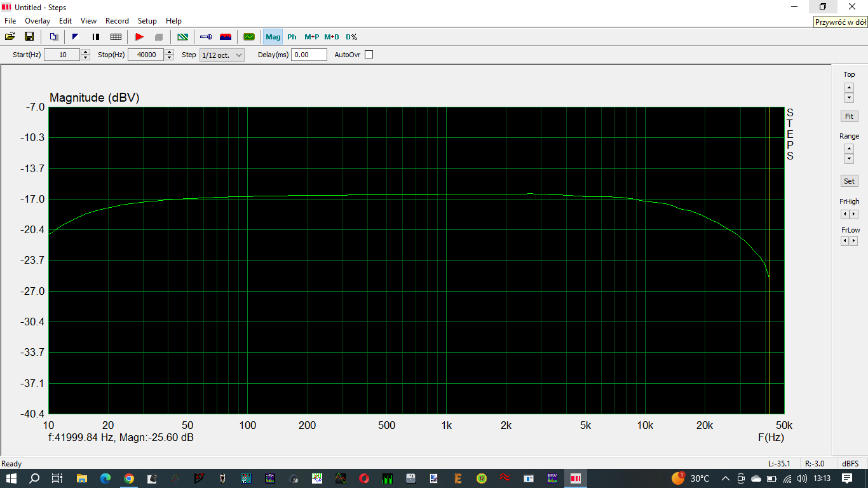Image resolution: width=868 pixels, height=488 pixels.
Task: Click the green striped overlay icon
Action: (x=182, y=37)
